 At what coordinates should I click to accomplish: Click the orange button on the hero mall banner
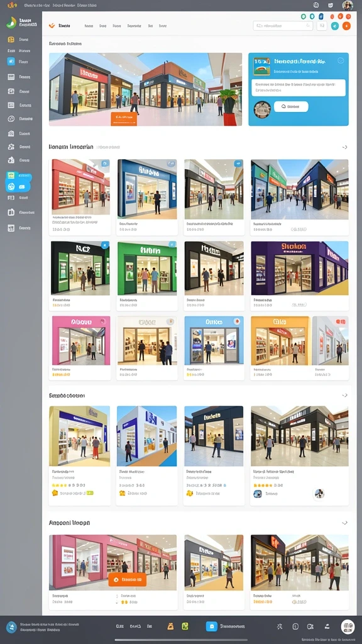coord(124,118)
